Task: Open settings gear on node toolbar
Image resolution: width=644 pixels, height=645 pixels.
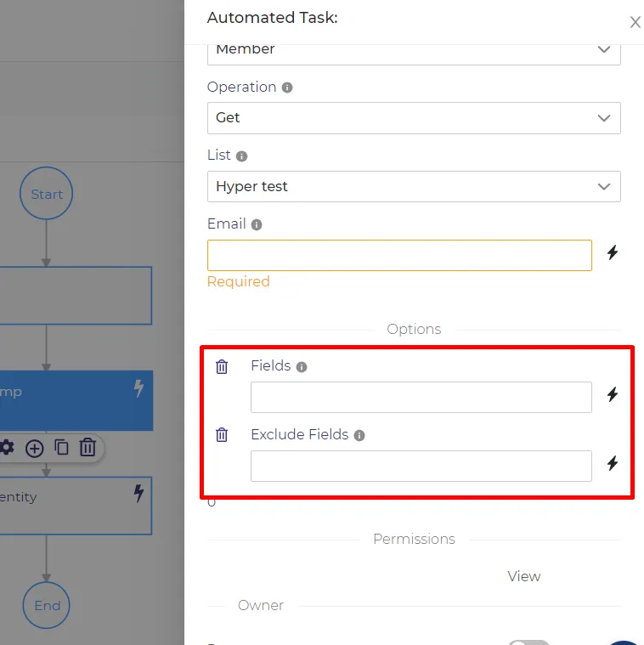Action: (x=7, y=447)
